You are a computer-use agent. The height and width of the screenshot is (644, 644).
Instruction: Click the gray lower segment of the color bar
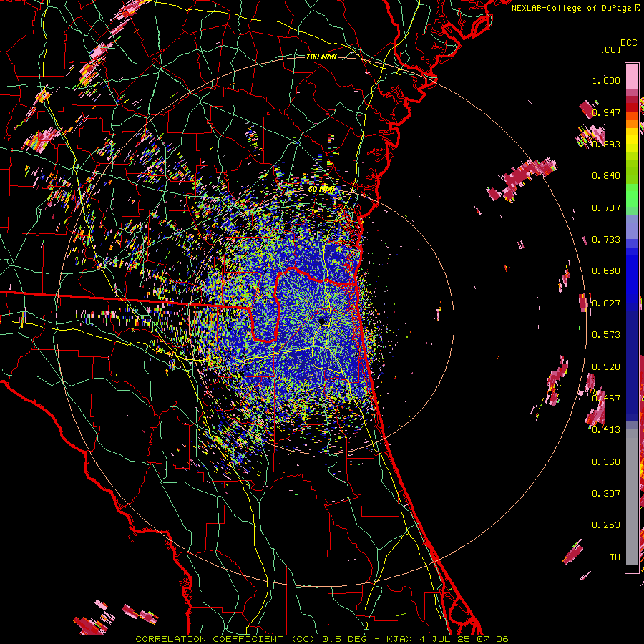[x=632, y=497]
